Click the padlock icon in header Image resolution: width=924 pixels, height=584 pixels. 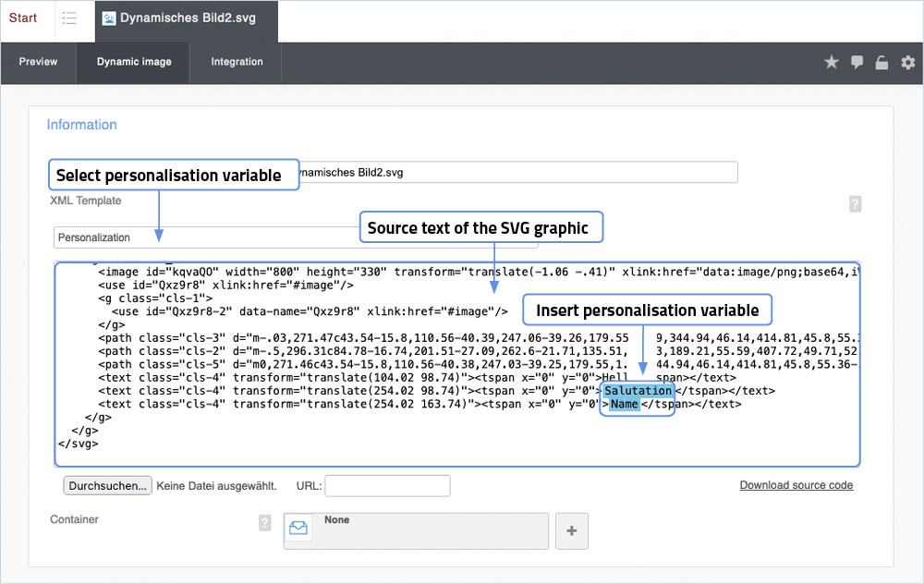tap(881, 63)
